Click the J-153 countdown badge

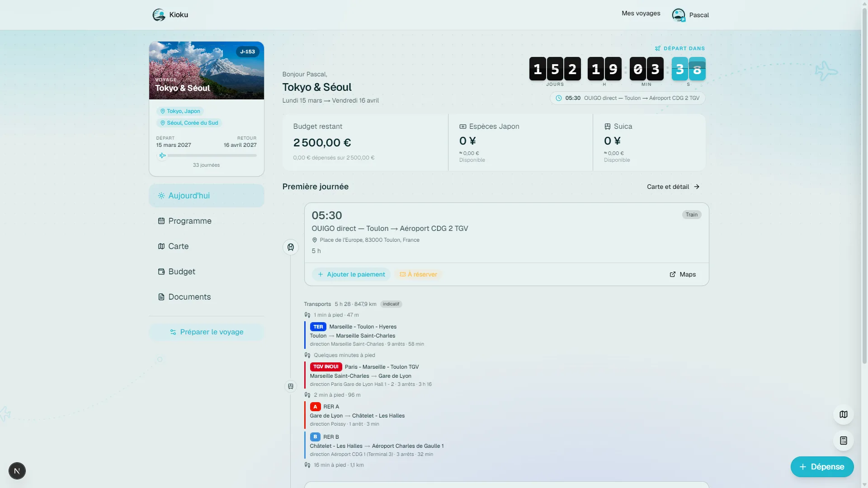click(247, 52)
